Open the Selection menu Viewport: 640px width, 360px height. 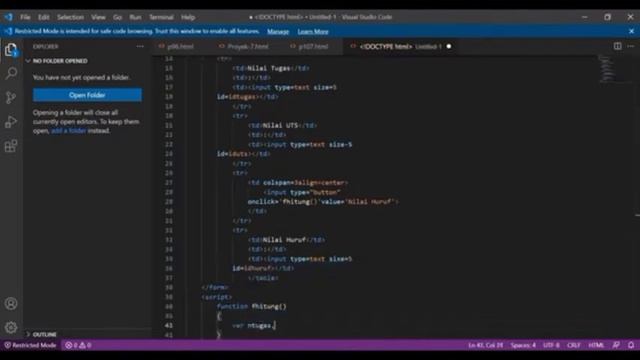(x=70, y=17)
